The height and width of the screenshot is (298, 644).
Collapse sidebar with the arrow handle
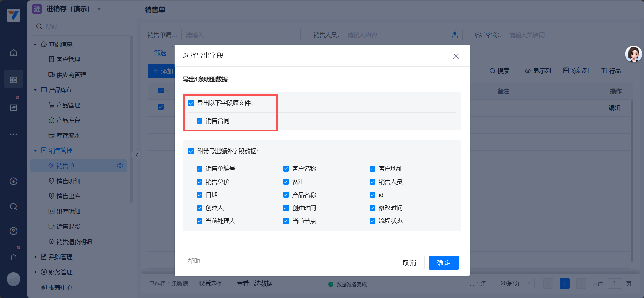coord(137,155)
